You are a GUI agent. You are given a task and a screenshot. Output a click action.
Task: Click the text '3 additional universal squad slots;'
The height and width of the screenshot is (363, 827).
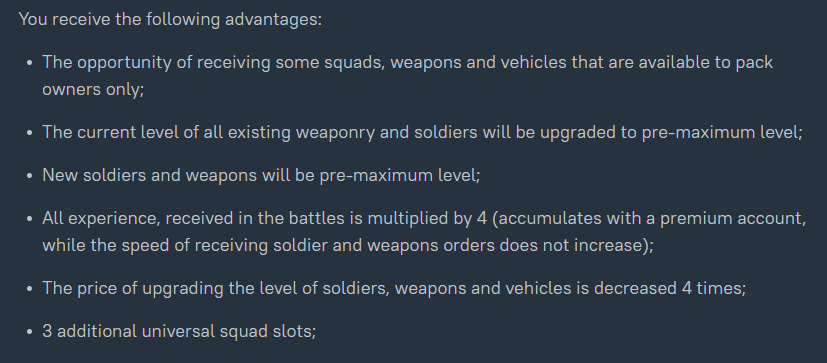179,331
